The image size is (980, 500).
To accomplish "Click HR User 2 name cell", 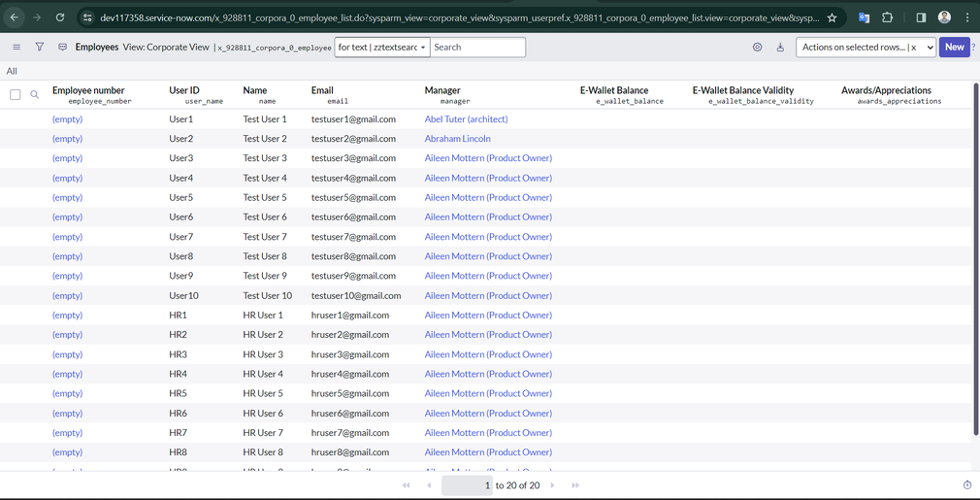I will (263, 334).
